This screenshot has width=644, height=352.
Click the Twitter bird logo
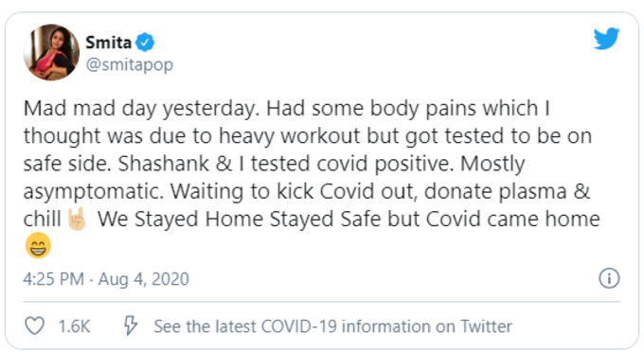click(x=606, y=39)
